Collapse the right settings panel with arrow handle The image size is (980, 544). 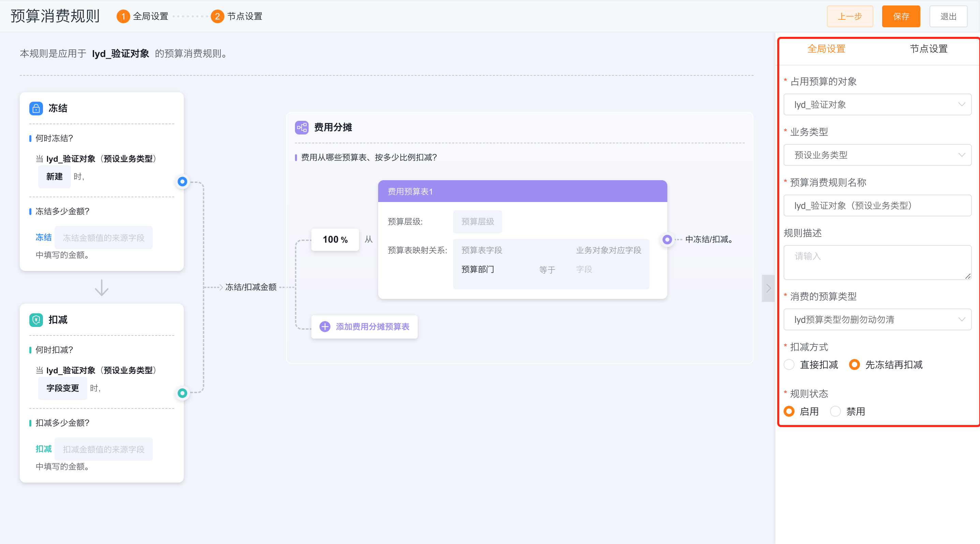(768, 288)
